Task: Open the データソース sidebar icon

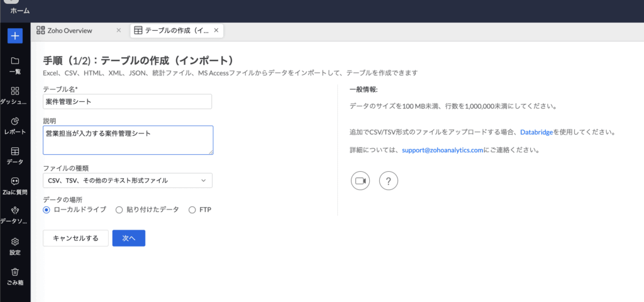Action: pyautogui.click(x=15, y=211)
